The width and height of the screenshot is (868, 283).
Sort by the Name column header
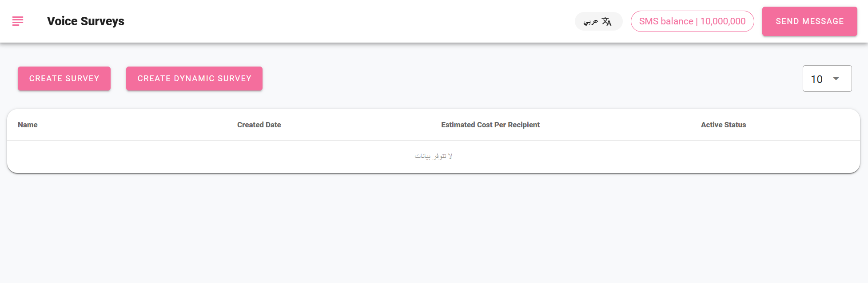point(28,125)
